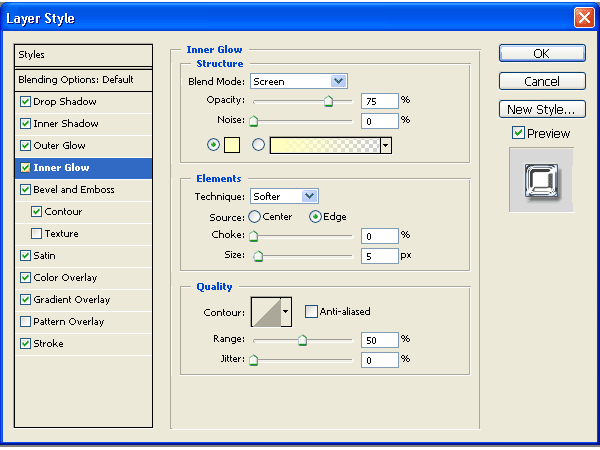The image size is (600, 450).
Task: Open the glow gradient editor bar
Action: 324,145
